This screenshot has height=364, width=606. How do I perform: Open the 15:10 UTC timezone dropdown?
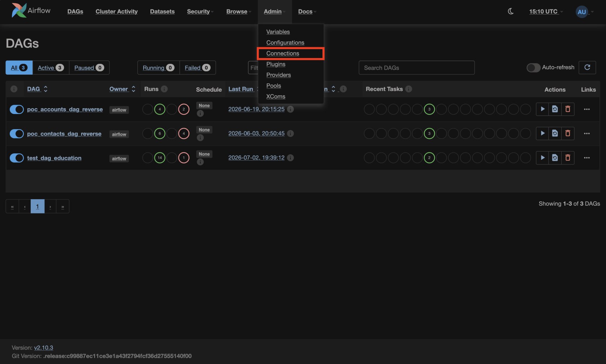pos(546,12)
